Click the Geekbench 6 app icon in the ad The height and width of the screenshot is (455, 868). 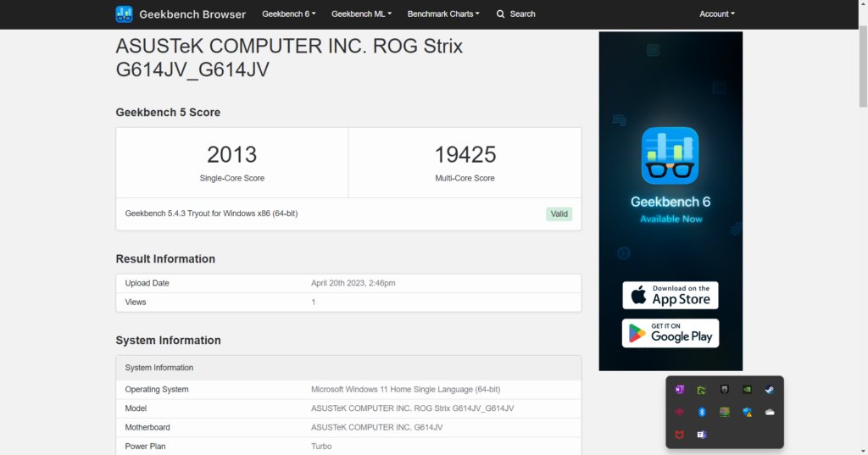click(x=670, y=156)
